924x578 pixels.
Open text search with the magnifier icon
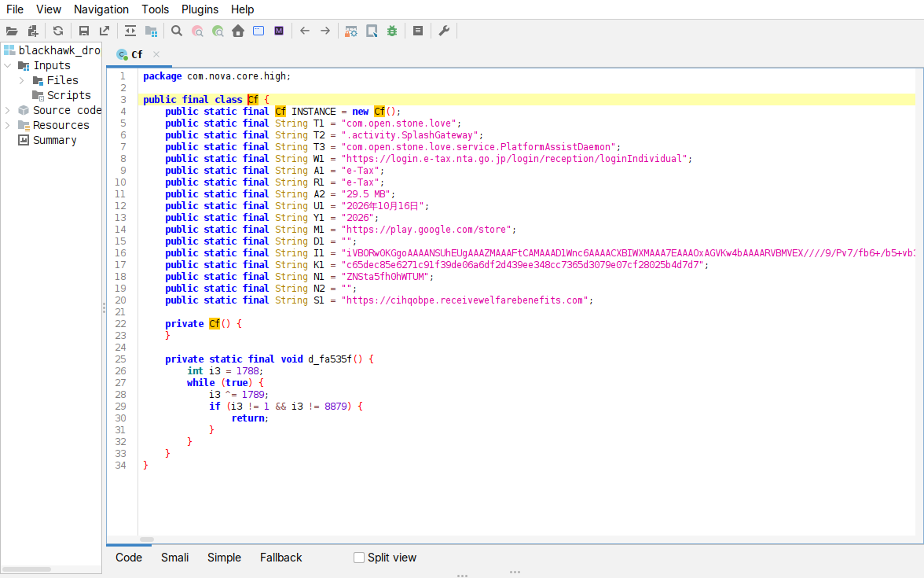coord(176,31)
